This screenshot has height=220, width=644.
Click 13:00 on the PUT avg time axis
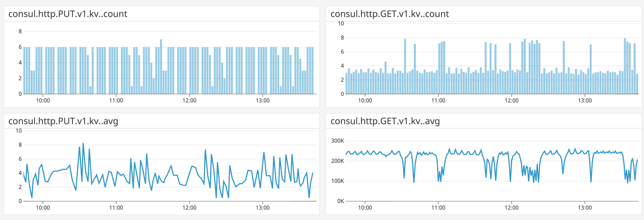pos(262,208)
